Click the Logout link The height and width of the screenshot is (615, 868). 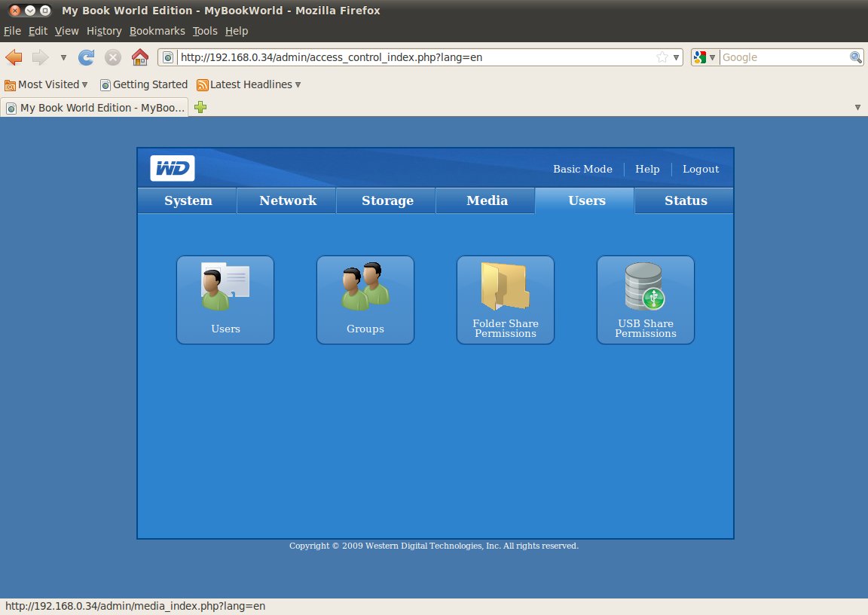coord(701,169)
